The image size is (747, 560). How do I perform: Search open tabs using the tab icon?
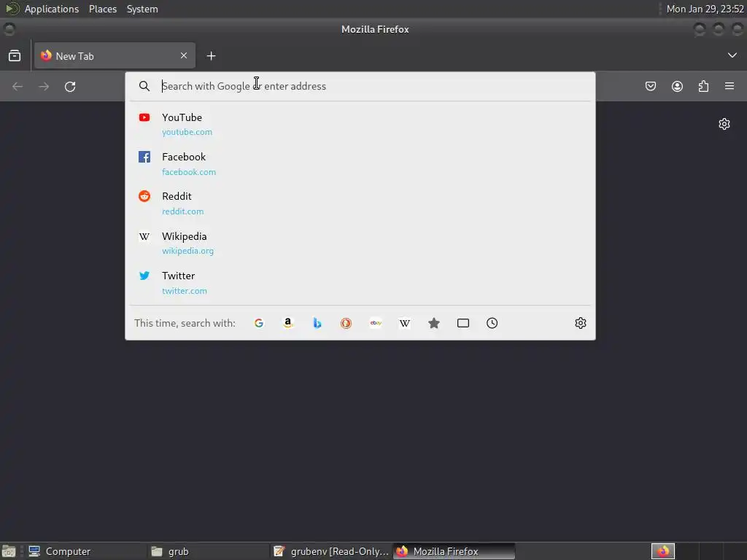click(x=463, y=323)
